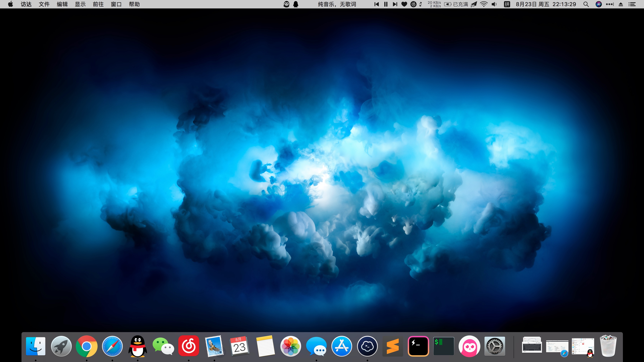This screenshot has width=644, height=362.
Task: Open NetEase Cloud Music in the Dock
Action: tap(189, 346)
